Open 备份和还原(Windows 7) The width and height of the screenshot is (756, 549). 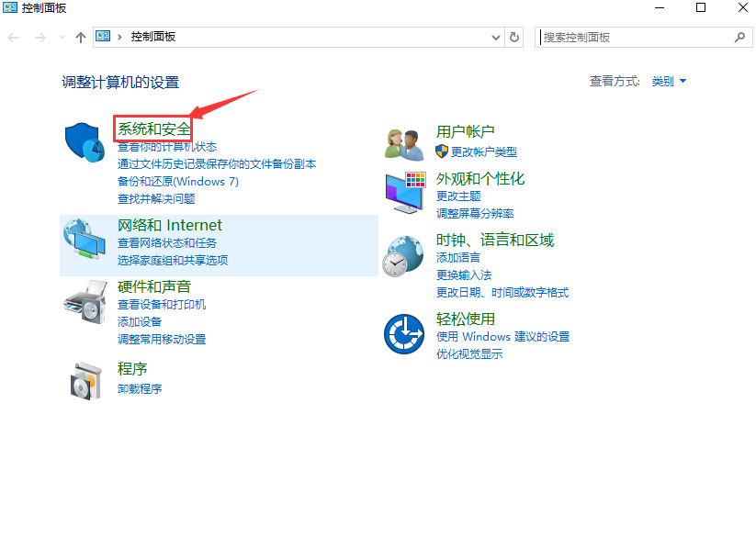[178, 181]
